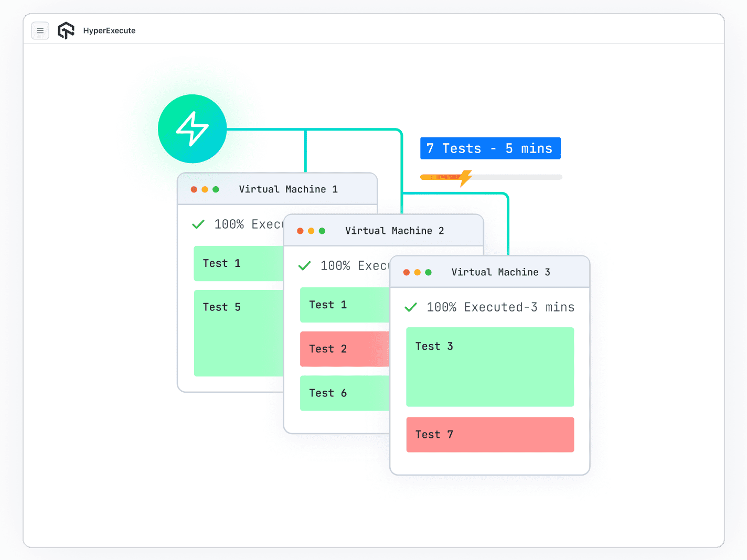Select the lightning bolt circle icon
This screenshot has height=560, width=747.
192,128
